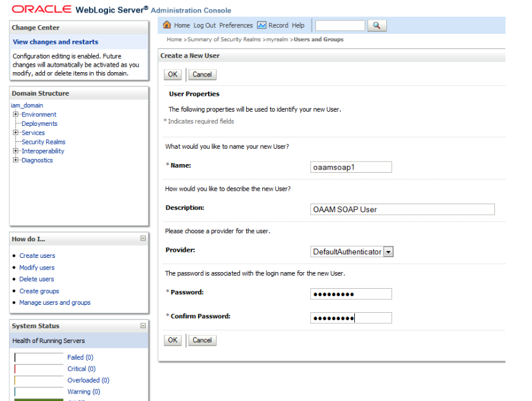
Task: Open Diagnostics in the domain tree
Action: point(37,160)
